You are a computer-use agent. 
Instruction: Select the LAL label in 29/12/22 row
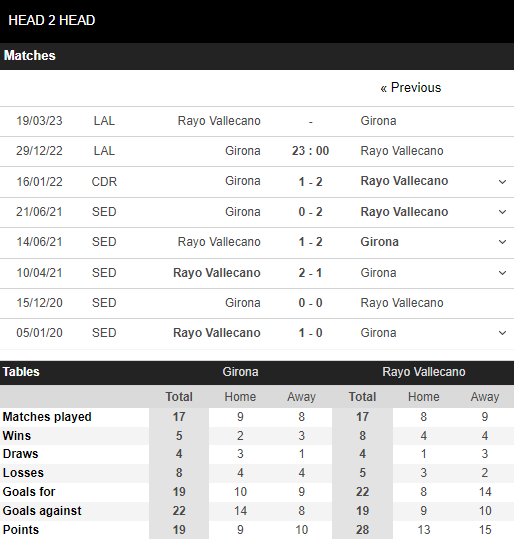point(104,151)
